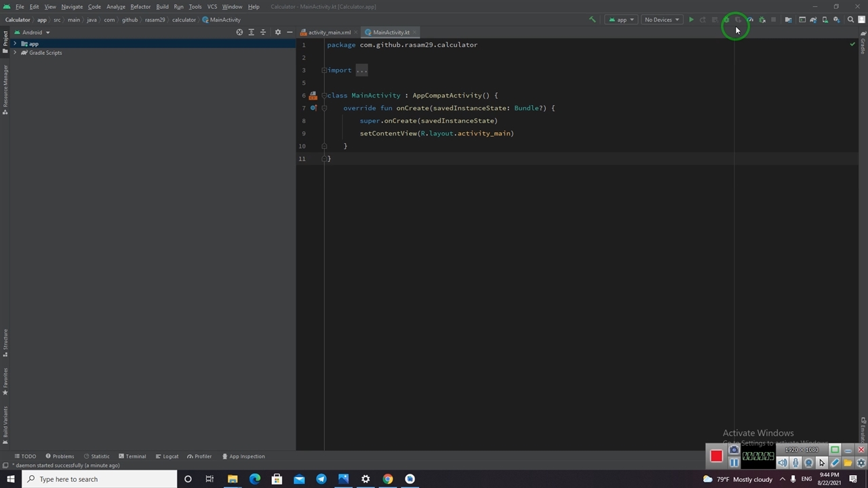Toggle the Project tool window sidebar button
868x488 pixels.
click(5, 38)
